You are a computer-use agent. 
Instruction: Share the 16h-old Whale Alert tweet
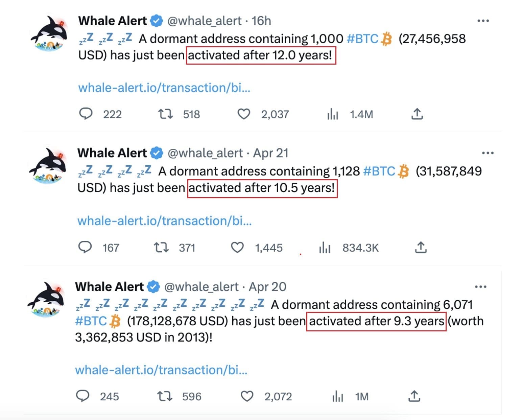(x=417, y=114)
